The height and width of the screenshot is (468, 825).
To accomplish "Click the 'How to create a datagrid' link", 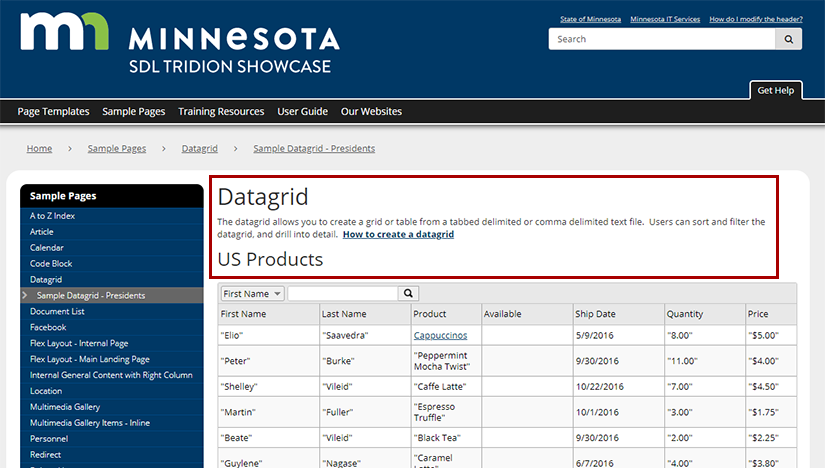I will (398, 234).
